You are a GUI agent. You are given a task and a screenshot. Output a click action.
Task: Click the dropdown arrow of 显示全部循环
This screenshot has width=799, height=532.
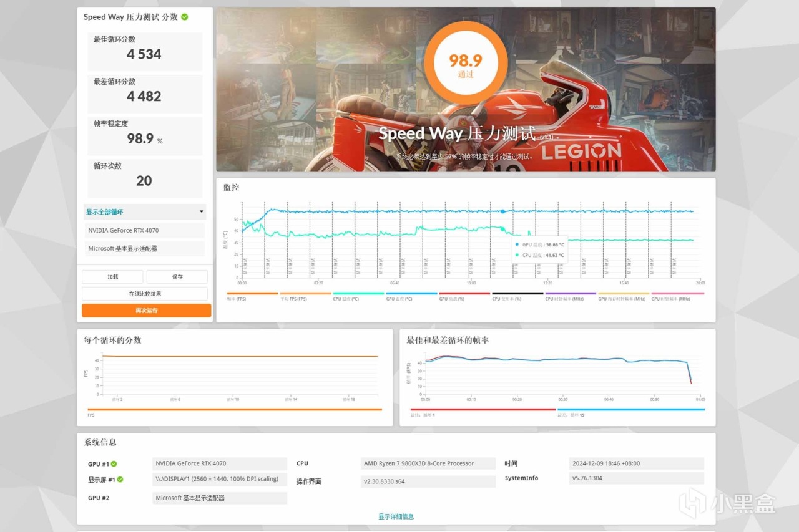[201, 212]
